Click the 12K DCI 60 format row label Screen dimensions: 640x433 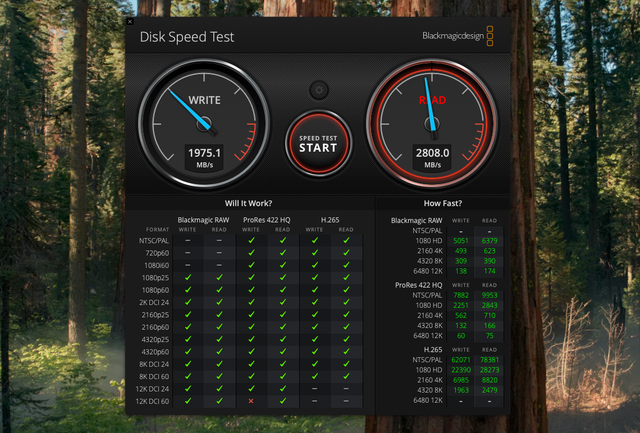tap(152, 401)
